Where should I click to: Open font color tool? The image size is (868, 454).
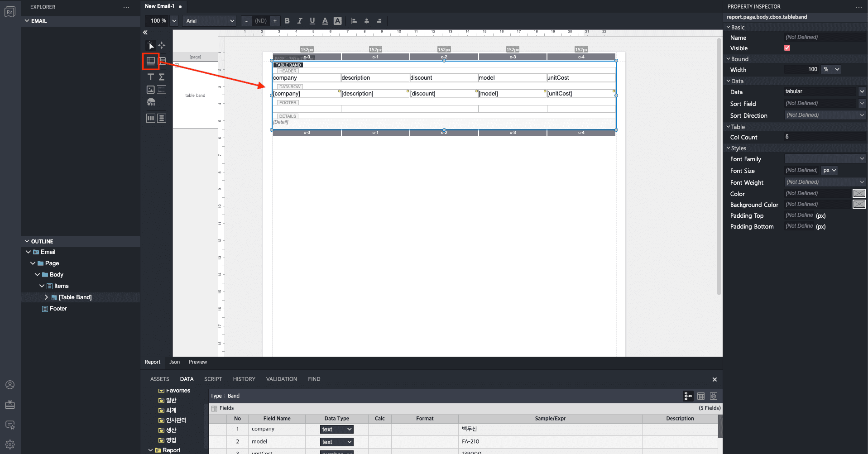coord(325,21)
